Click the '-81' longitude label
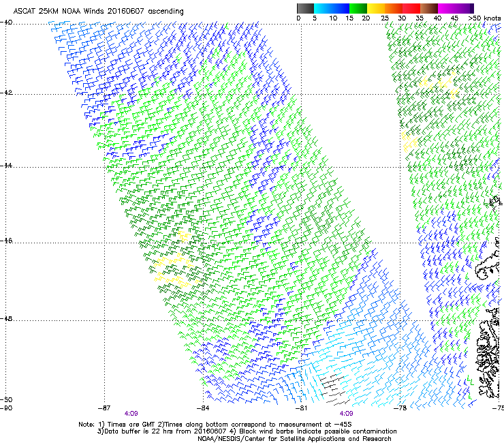 point(301,408)
